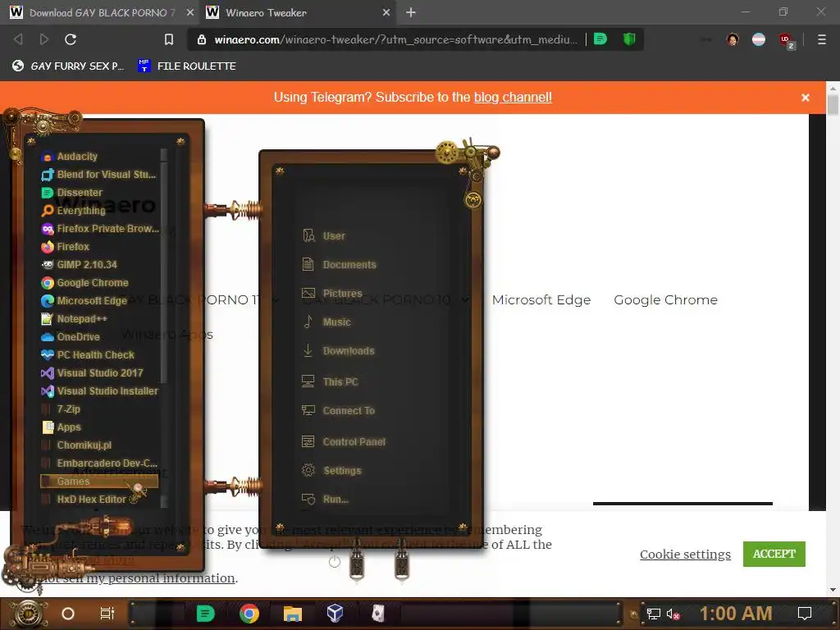The height and width of the screenshot is (630, 840).
Task: Open Microsoft Edge site menu item
Action: pos(541,300)
